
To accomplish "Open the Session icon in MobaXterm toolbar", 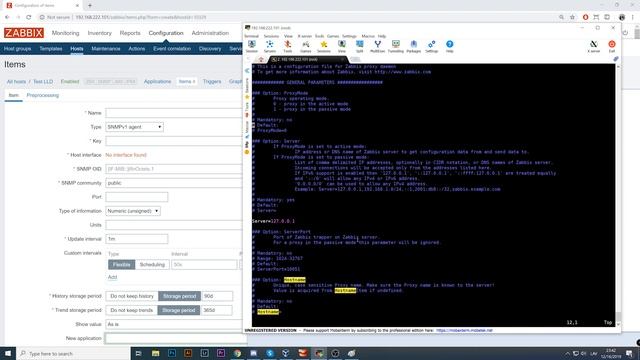I will pos(251,46).
